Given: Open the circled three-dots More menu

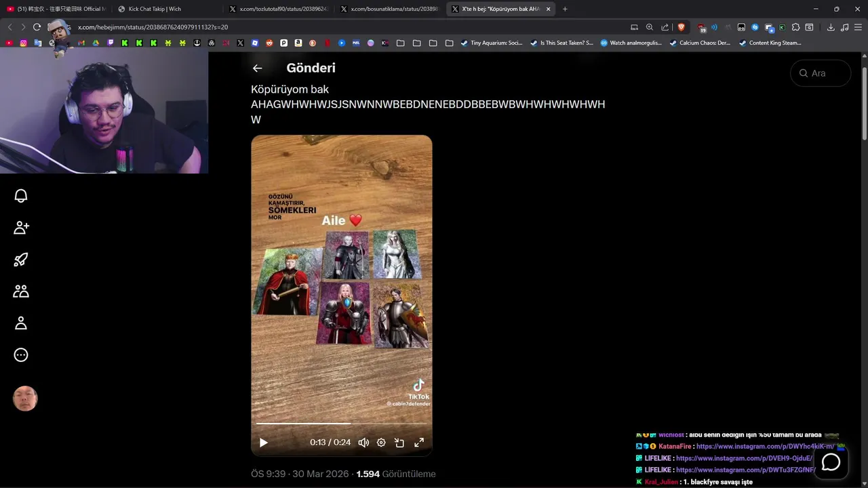Looking at the screenshot, I should (21, 355).
